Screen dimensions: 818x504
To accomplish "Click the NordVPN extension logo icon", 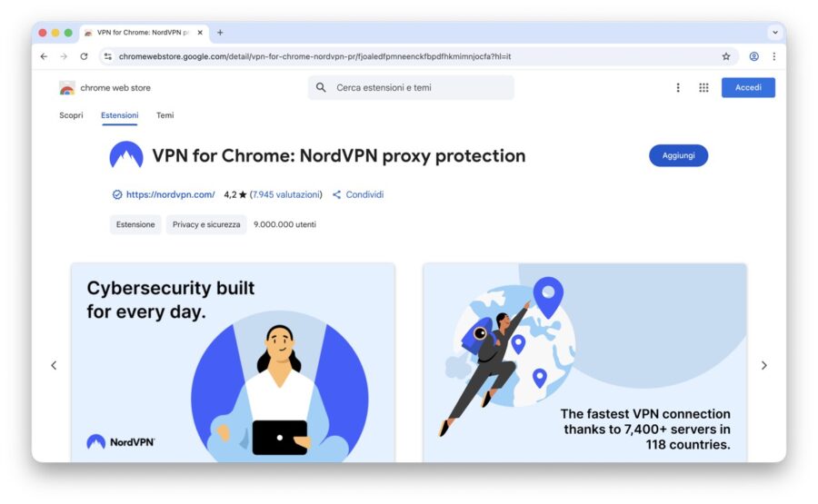I will [126, 156].
